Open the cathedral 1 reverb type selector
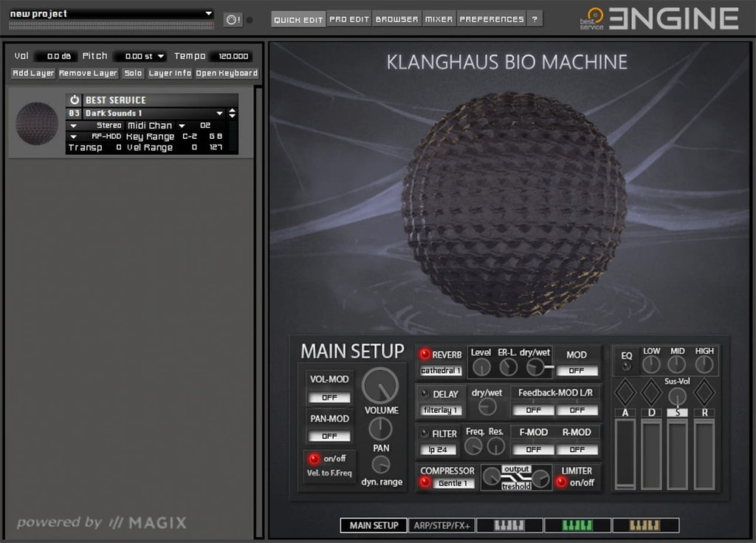The height and width of the screenshot is (543, 756). (x=441, y=371)
